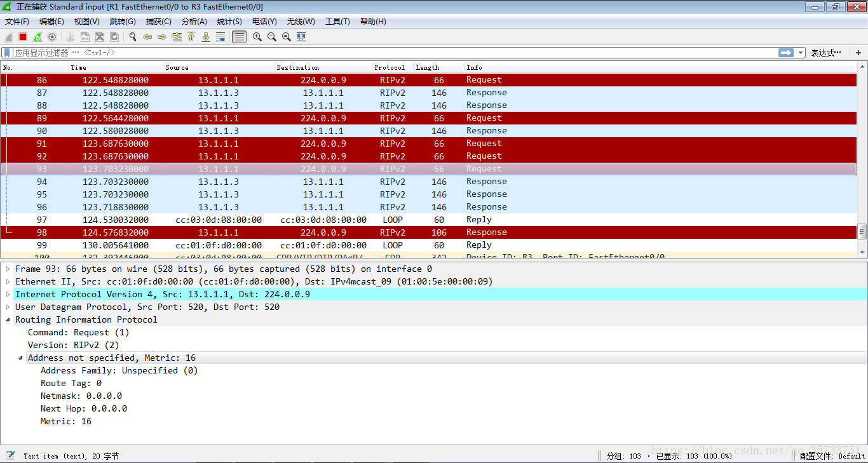Collapse Routing Information Protocol tree
This screenshot has width=868, height=463.
(8, 319)
